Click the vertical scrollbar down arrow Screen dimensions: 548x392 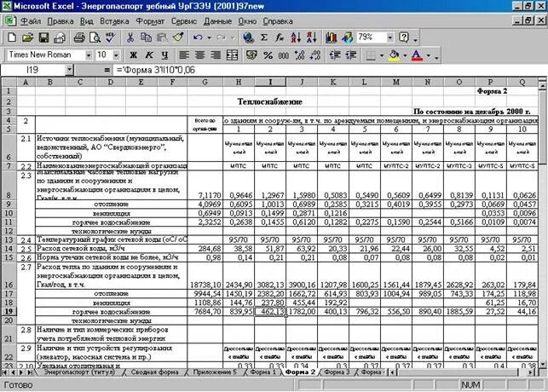(x=542, y=365)
